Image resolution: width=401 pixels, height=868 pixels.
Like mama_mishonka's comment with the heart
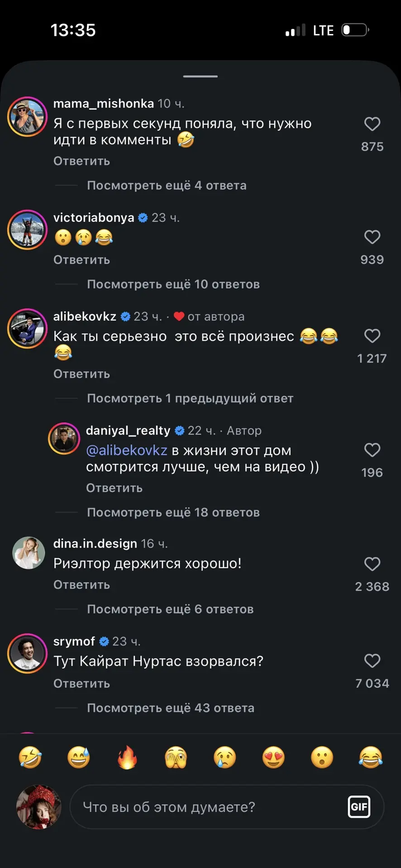click(x=372, y=124)
